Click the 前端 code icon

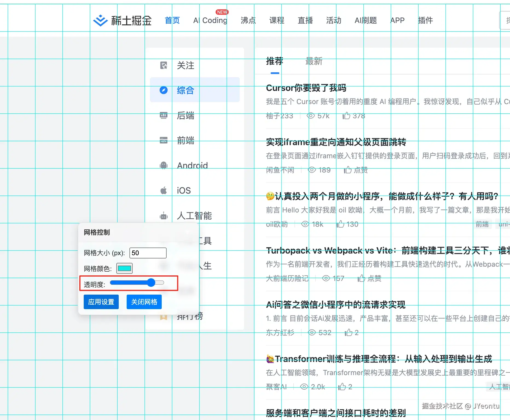click(164, 140)
